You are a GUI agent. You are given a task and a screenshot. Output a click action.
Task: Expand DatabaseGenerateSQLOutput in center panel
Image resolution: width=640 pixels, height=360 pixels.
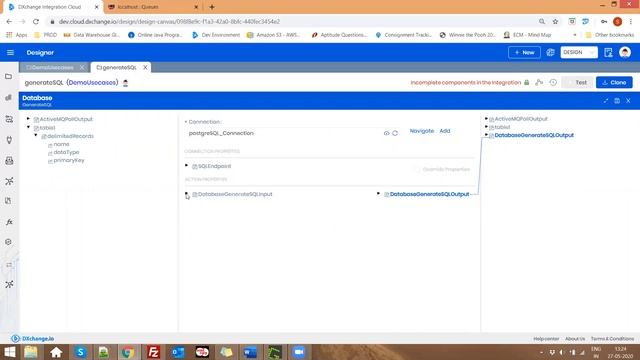pos(378,194)
